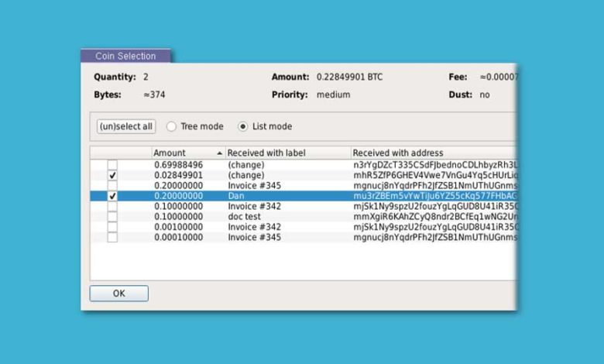Viewport: 604px width, 364px height.
Task: Tick the checkbox for the 0.00100000 row
Action: coord(112,227)
